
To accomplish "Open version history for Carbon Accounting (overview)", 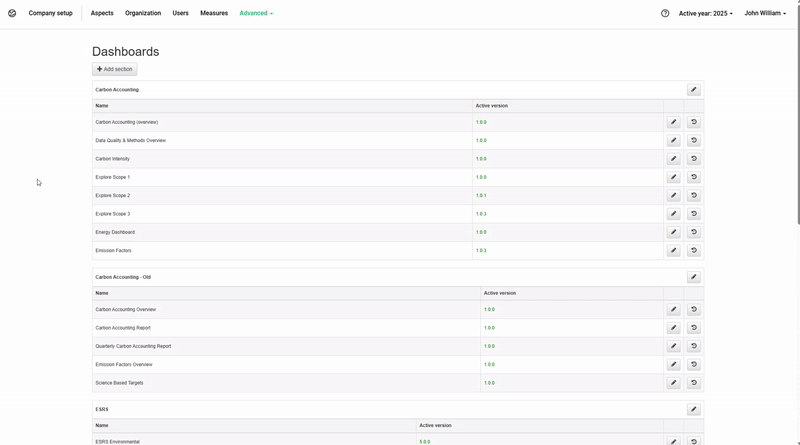I will (x=693, y=122).
